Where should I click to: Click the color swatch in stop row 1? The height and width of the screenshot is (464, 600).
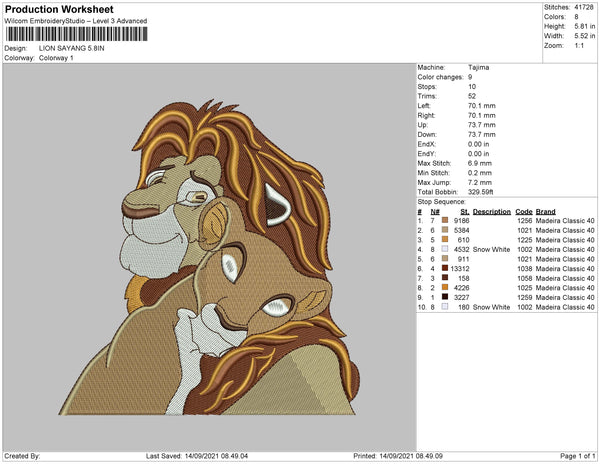tap(445, 221)
